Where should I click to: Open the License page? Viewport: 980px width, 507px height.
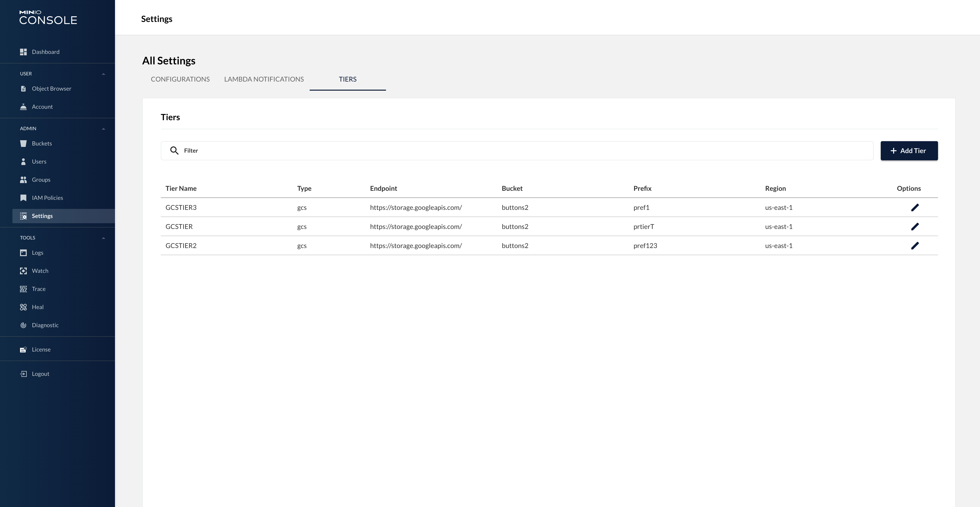point(41,350)
